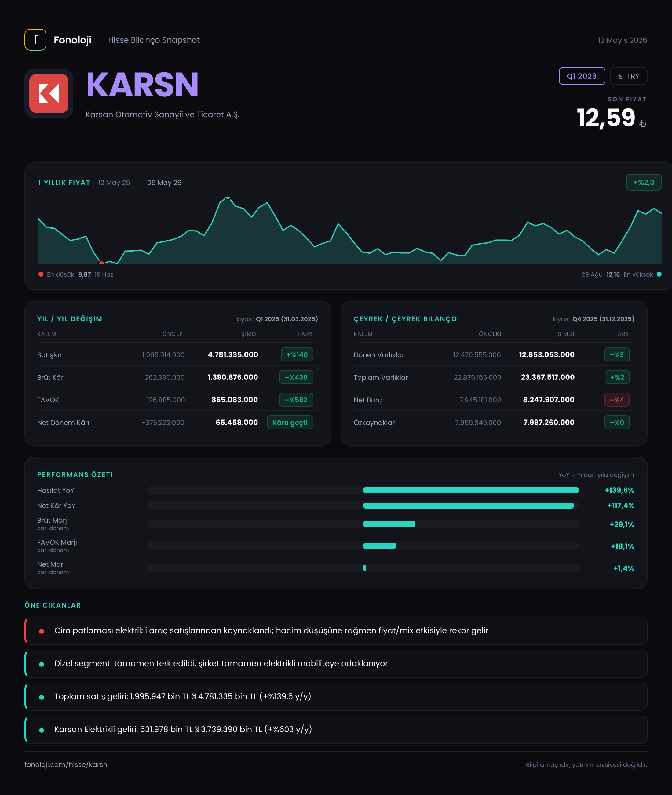
Task: Click the 'PERFORMANS ÖZETI' heading
Action: coord(75,475)
